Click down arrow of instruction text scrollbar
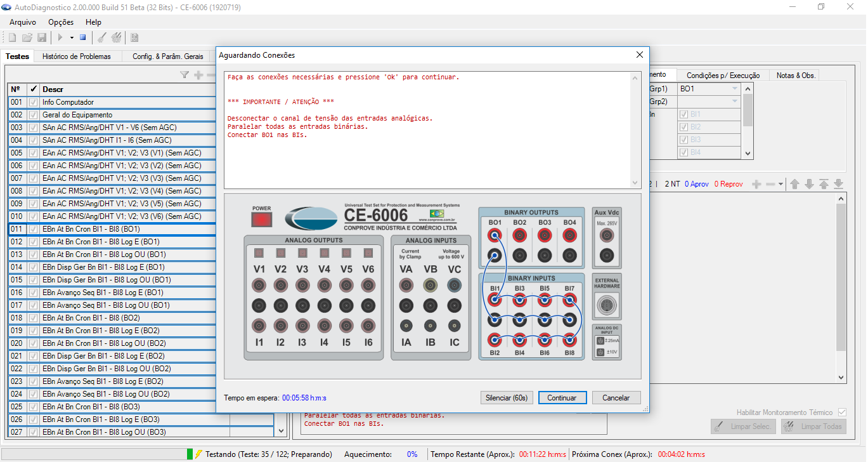The height and width of the screenshot is (462, 868). click(x=635, y=183)
